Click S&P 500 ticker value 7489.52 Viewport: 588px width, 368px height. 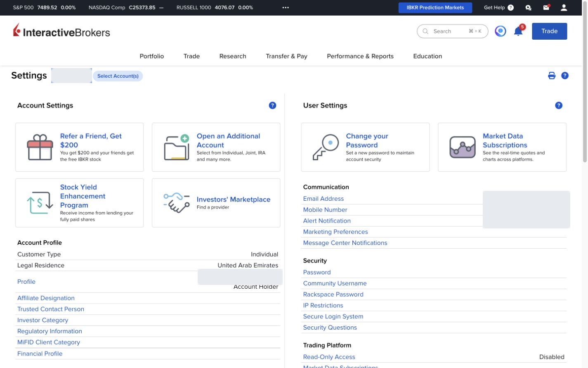47,7
